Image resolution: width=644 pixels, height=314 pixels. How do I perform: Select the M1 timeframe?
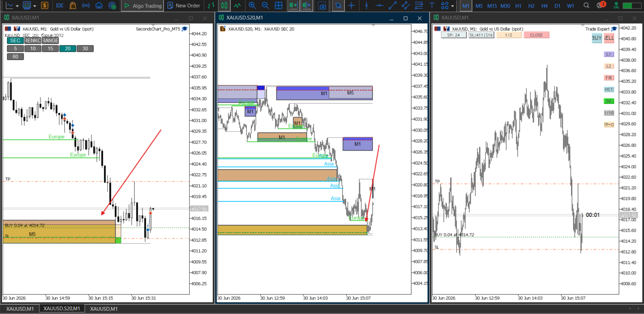pos(466,5)
